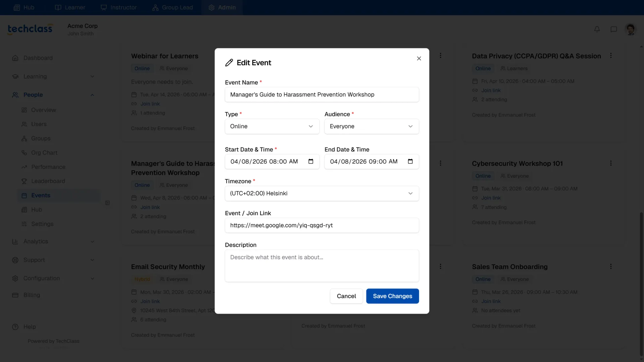Expand the Configuration section in sidebar
Screen dimensions: 644x362
click(54, 278)
